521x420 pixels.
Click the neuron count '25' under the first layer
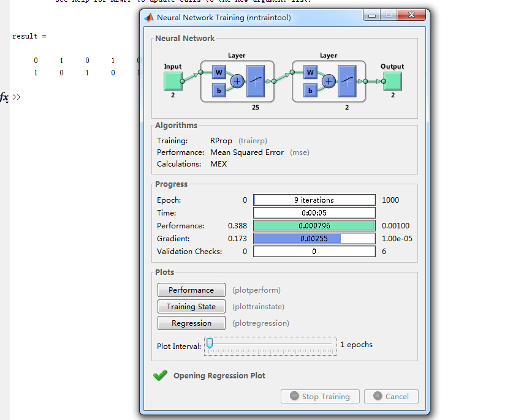[x=256, y=107]
